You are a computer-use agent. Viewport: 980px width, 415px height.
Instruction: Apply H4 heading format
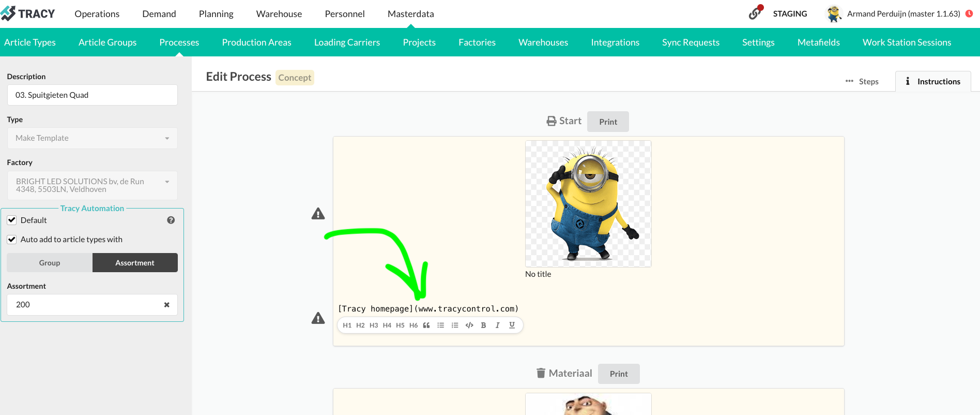[x=387, y=325]
